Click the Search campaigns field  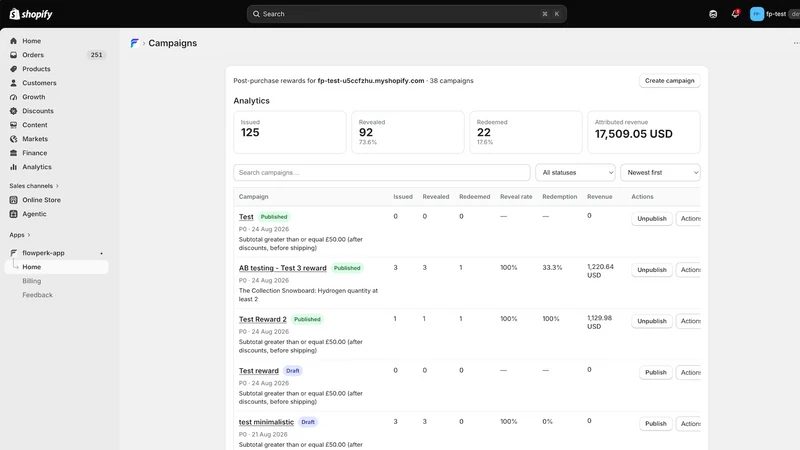pos(382,172)
